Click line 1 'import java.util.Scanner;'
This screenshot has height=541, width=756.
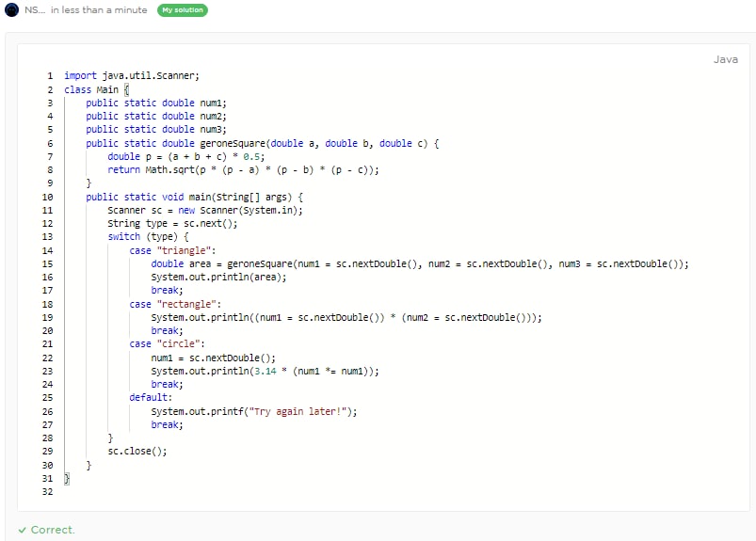point(132,75)
